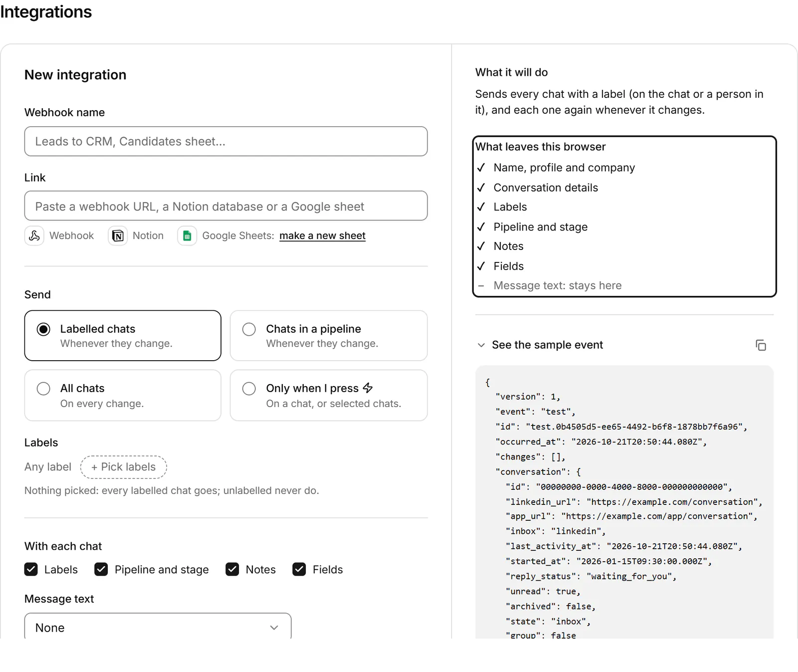Click the Google Sheets icon
Viewport: 798px width, 672px height.
tap(187, 235)
